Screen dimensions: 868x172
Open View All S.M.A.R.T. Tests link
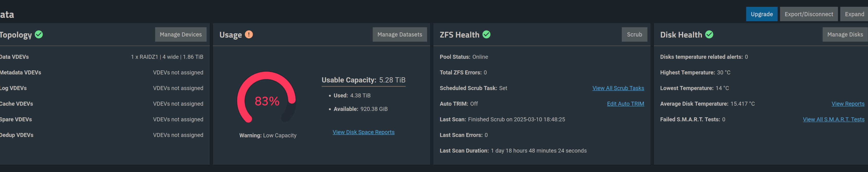tap(833, 119)
